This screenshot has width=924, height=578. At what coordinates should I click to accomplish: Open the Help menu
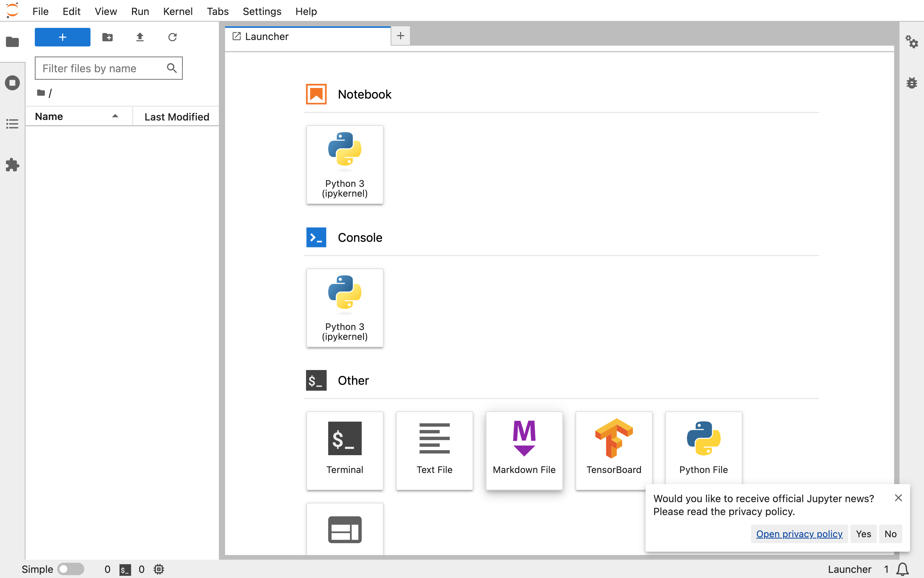pos(306,11)
